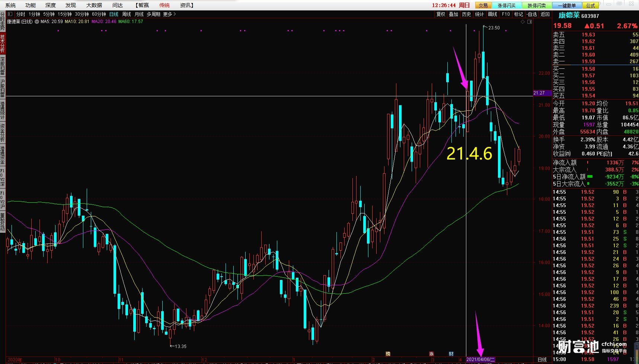Image resolution: width=639 pixels, height=364 pixels.
Task: Select the 60分钟 period
Action: click(99, 14)
